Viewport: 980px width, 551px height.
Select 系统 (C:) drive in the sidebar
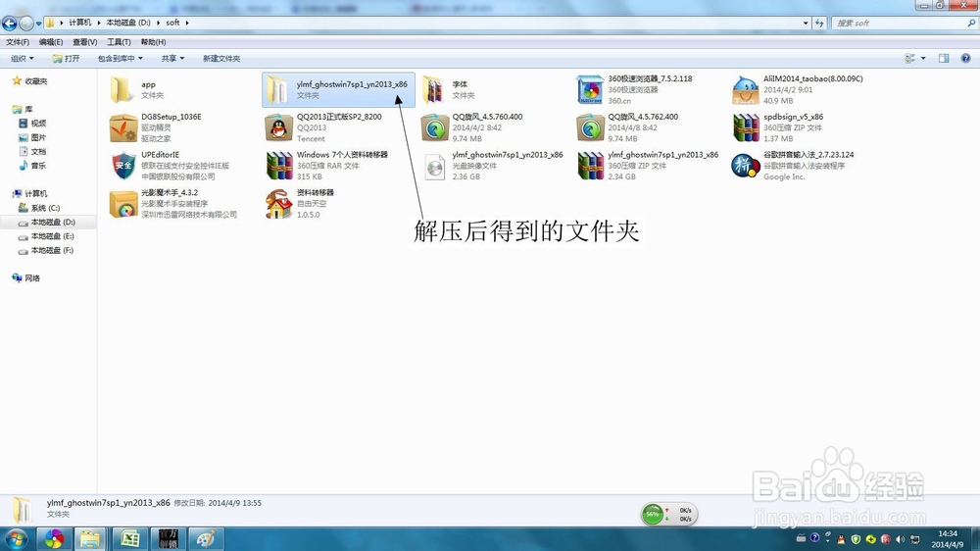(45, 208)
